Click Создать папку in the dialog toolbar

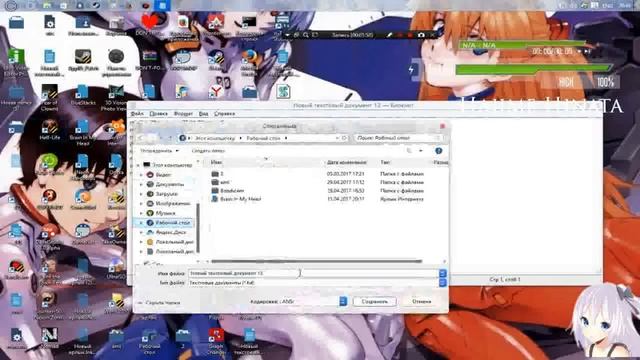209,151
